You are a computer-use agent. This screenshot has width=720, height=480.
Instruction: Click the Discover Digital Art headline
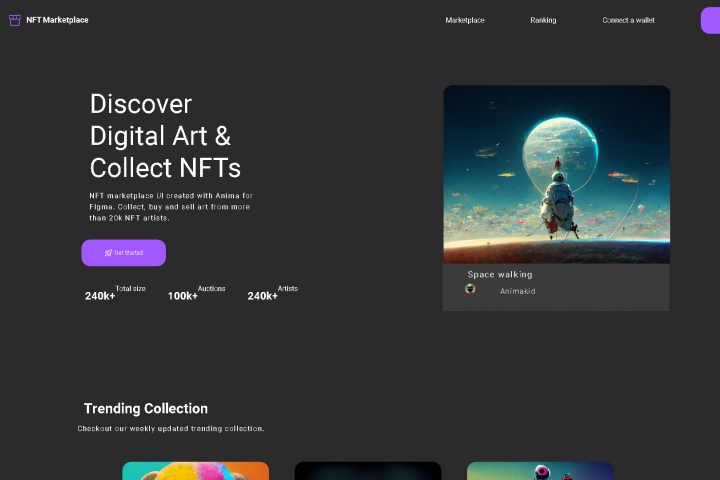click(x=165, y=136)
